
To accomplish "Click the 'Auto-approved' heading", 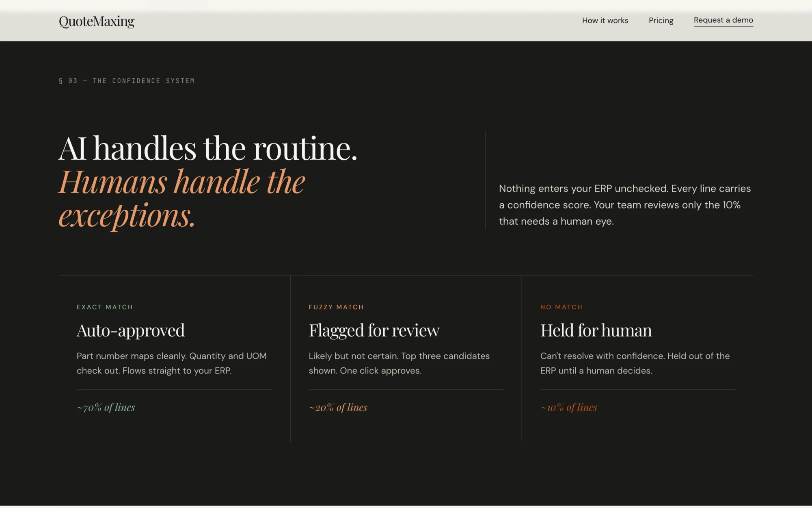I will (x=131, y=330).
